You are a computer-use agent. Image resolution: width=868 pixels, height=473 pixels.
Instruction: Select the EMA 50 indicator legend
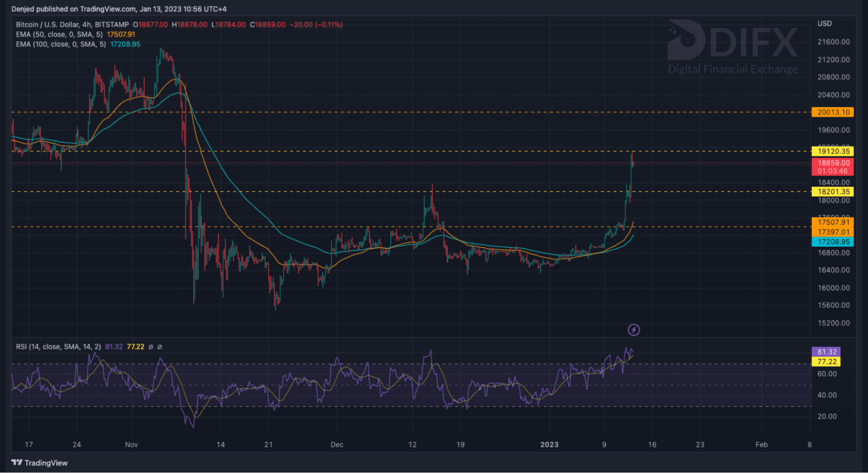tap(59, 34)
